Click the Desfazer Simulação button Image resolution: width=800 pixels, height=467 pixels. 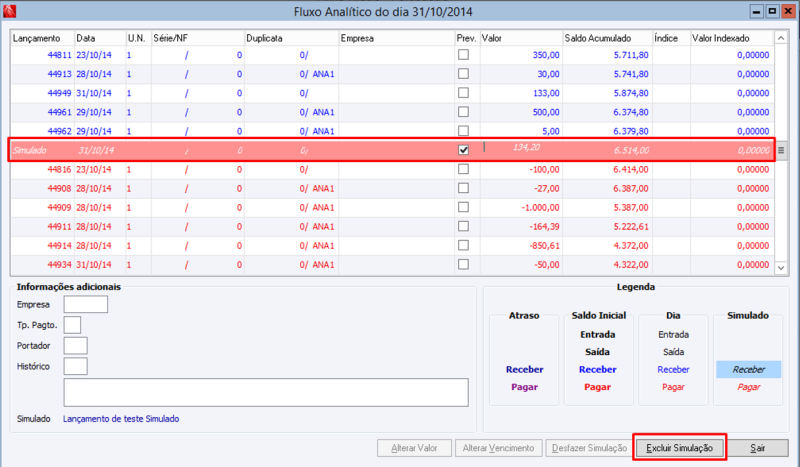coord(589,448)
